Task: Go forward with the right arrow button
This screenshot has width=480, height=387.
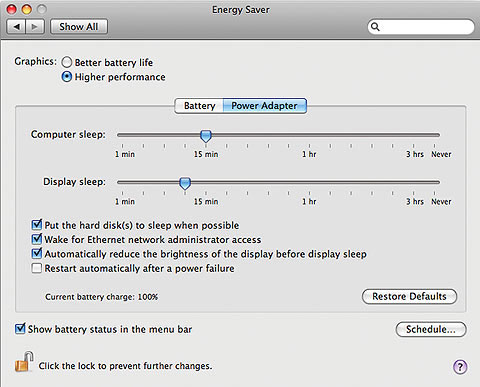Action: (x=35, y=27)
